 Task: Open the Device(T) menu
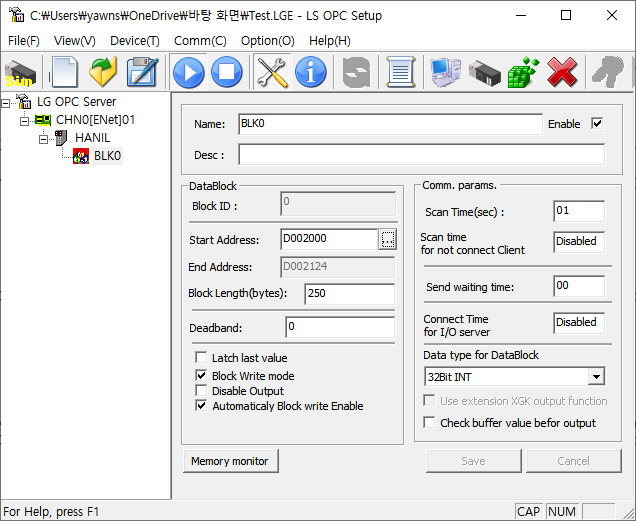135,41
